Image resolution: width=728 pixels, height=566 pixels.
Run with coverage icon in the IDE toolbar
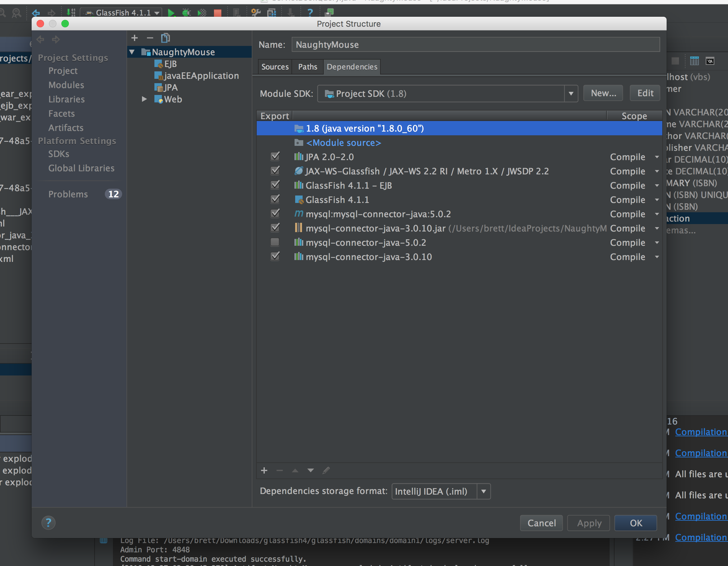202,13
